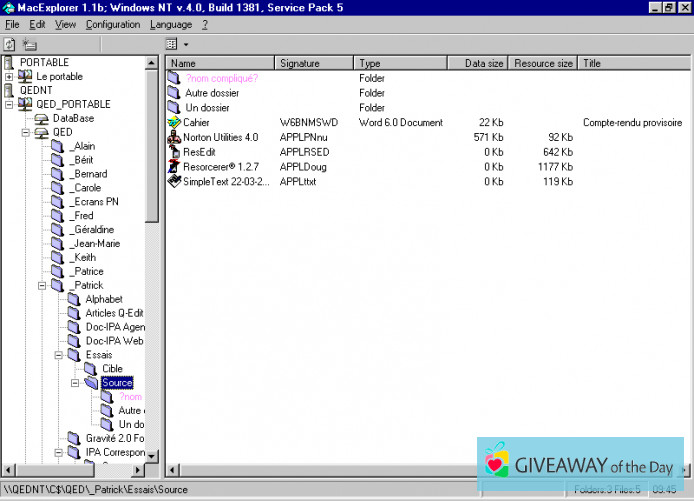The width and height of the screenshot is (694, 501).
Task: Collapse the Essais folder node
Action: pyautogui.click(x=58, y=355)
